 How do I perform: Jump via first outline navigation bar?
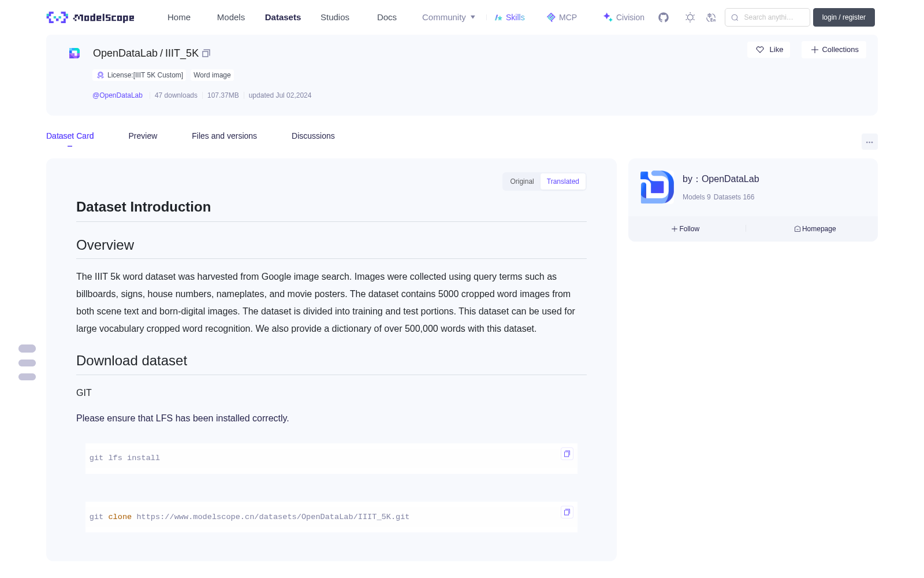[x=27, y=349]
